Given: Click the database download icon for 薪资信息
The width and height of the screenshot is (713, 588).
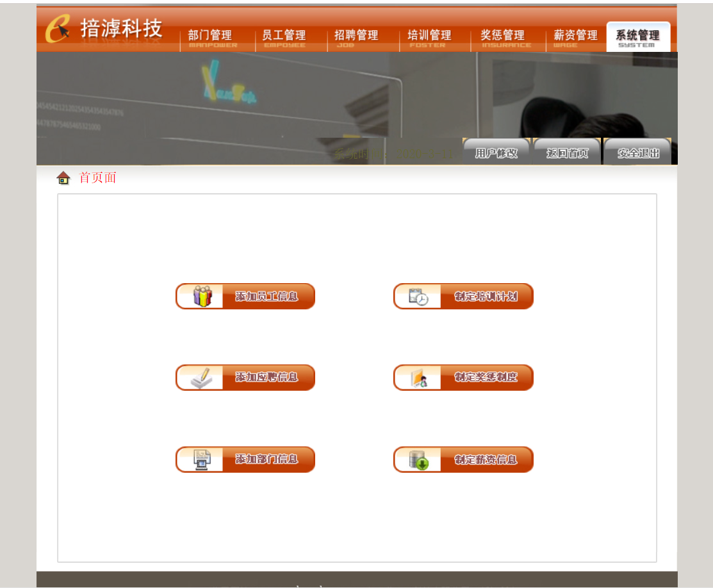Looking at the screenshot, I should pos(419,460).
